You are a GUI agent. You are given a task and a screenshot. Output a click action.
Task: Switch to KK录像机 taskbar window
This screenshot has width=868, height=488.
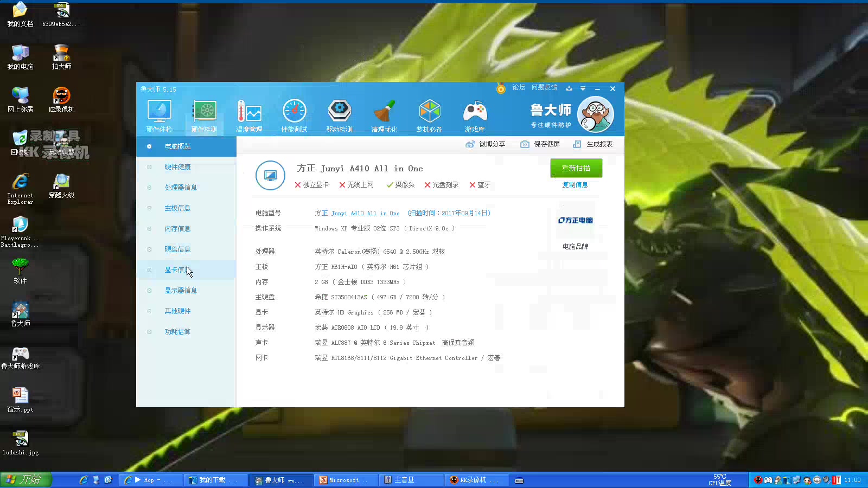tap(476, 480)
